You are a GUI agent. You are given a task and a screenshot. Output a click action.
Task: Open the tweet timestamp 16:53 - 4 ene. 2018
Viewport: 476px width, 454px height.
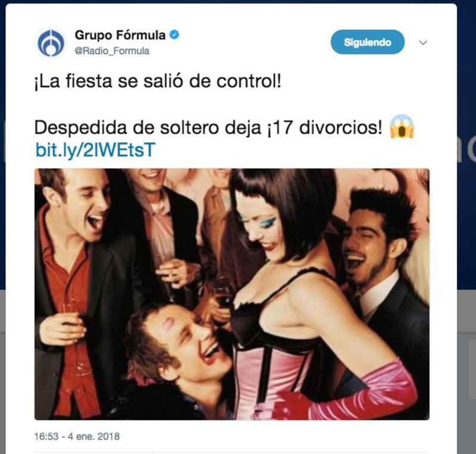[x=77, y=436]
